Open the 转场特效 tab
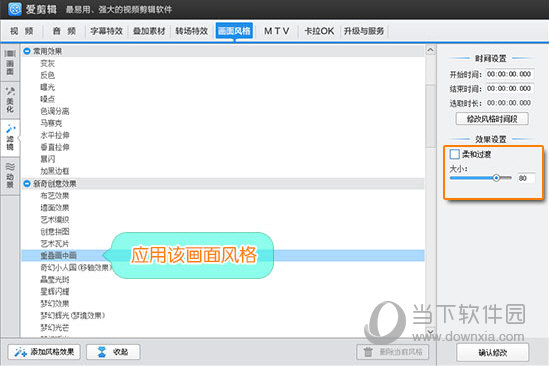Image resolution: width=549 pixels, height=366 pixels. pos(192,31)
